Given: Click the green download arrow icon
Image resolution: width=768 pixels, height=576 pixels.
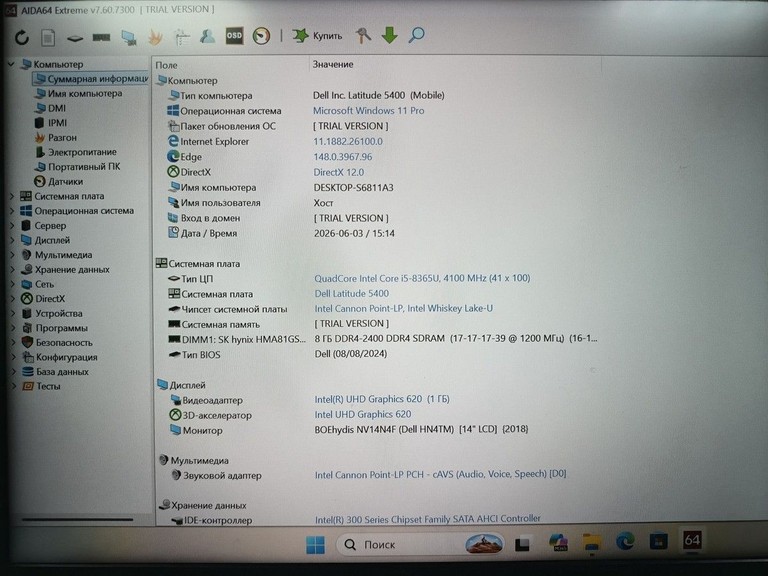Looking at the screenshot, I should (x=389, y=35).
